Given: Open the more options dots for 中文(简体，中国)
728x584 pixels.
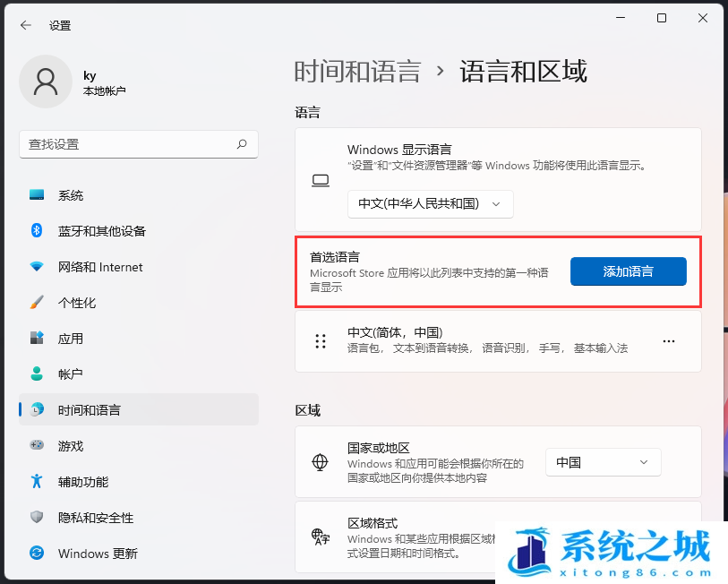Looking at the screenshot, I should (x=669, y=341).
